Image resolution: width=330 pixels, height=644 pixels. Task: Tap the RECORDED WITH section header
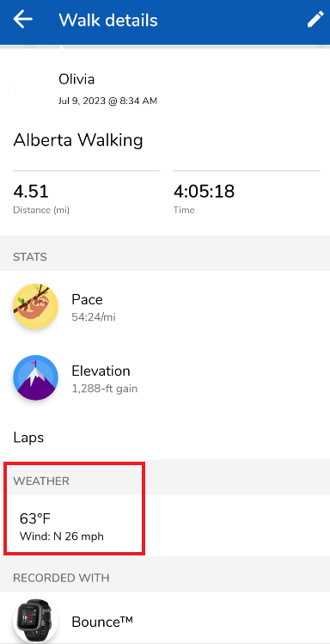61,579
